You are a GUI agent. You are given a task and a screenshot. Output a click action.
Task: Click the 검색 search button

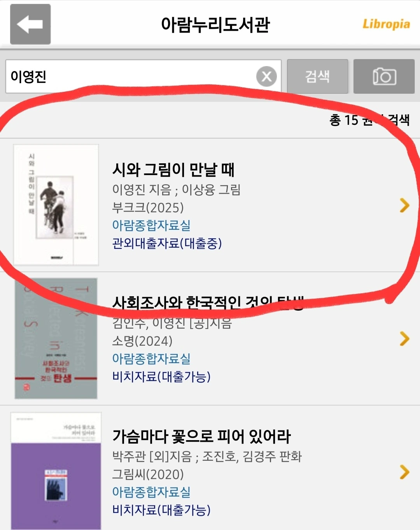tap(317, 76)
